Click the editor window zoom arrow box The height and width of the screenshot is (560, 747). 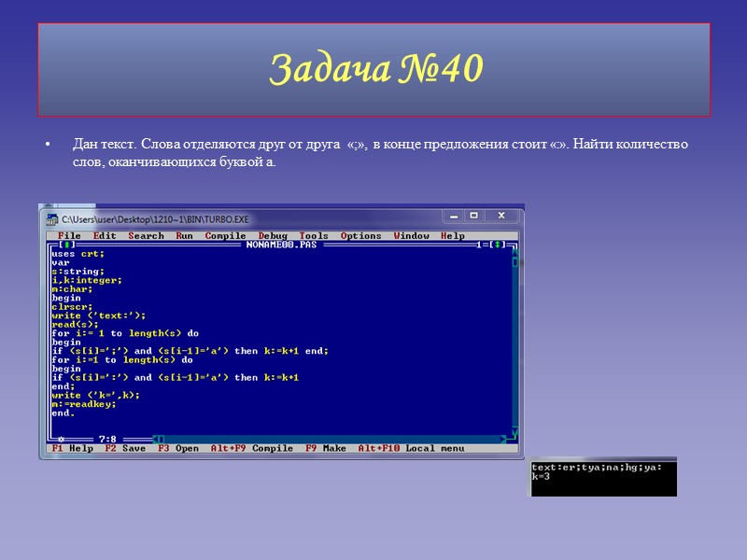coord(498,245)
